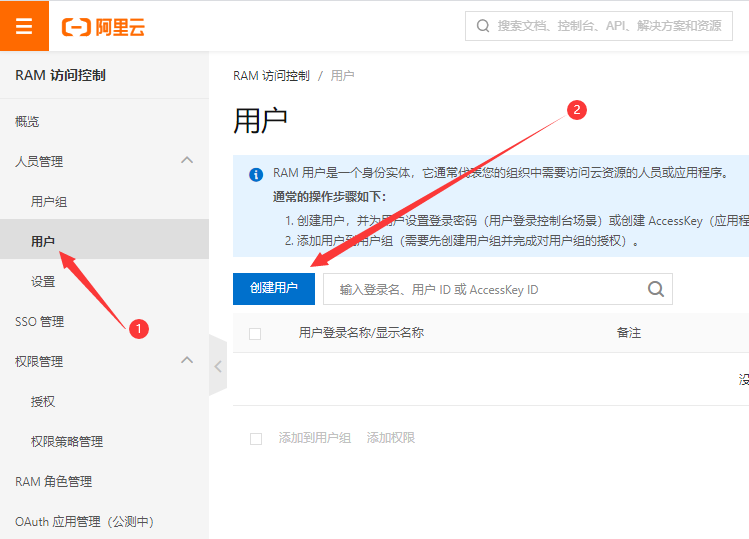Open 概览 in the sidebar
749x539 pixels.
(27, 121)
